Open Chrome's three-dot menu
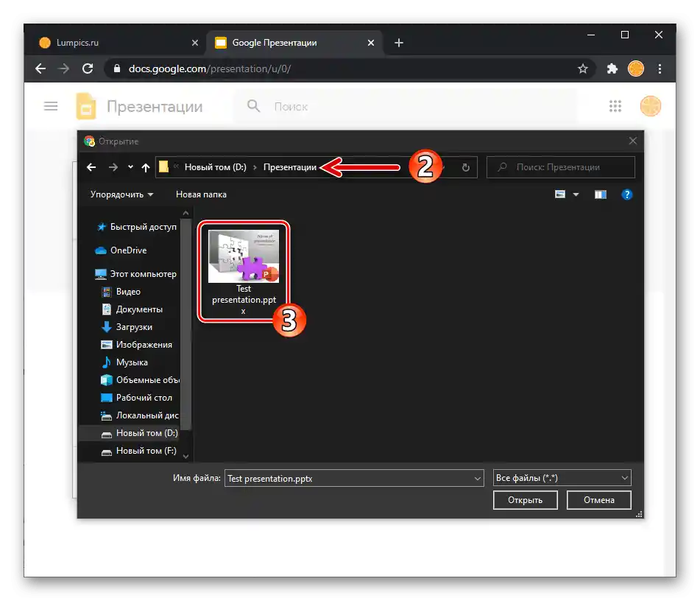Image resolution: width=700 pixels, height=601 pixels. [660, 68]
